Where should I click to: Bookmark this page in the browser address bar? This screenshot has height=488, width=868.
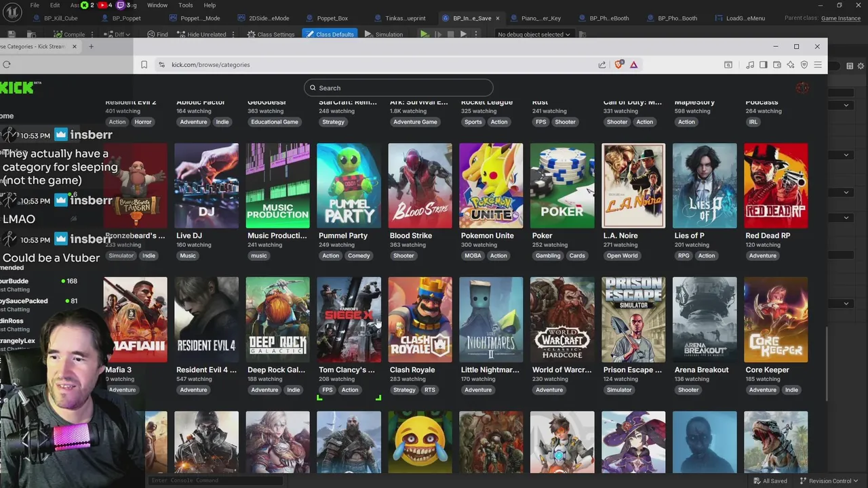[x=144, y=64]
